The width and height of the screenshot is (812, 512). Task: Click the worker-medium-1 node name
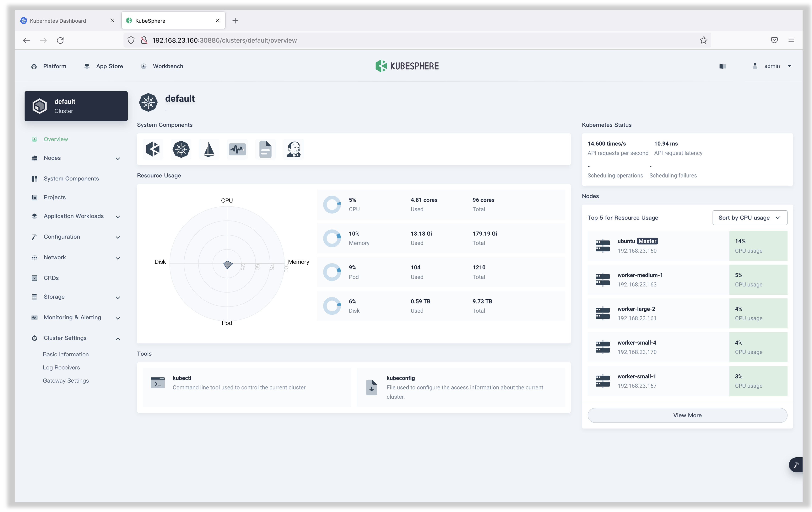[640, 275]
